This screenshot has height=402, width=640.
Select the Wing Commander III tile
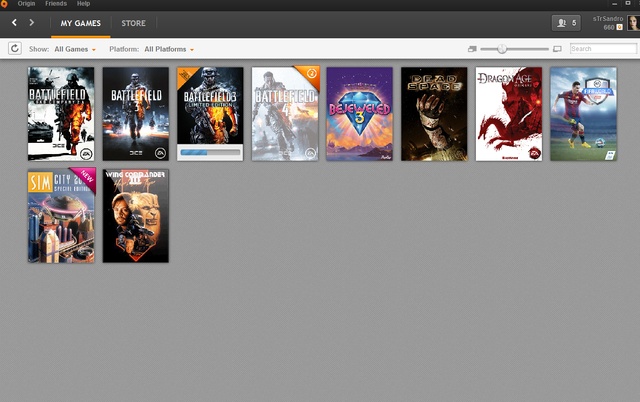pyautogui.click(x=136, y=216)
